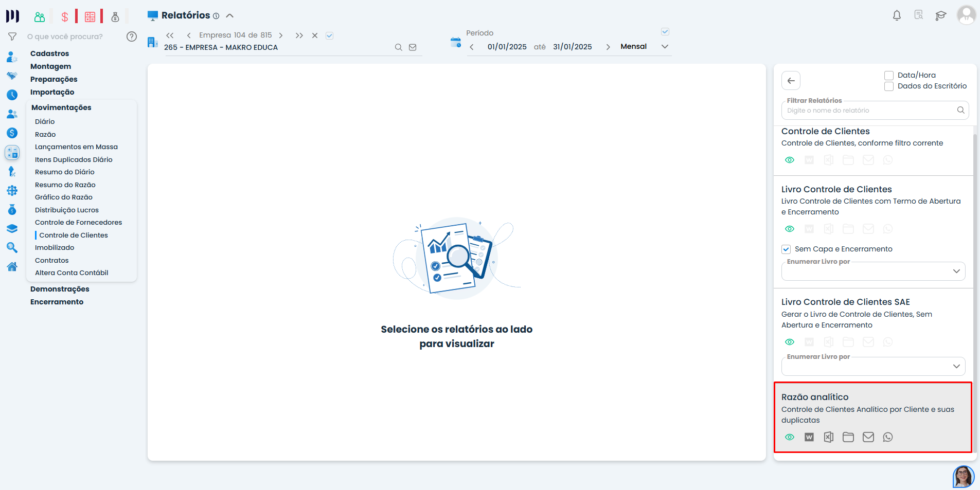This screenshot has width=980, height=490.
Task: Open the period calendar icon
Action: pos(456,42)
